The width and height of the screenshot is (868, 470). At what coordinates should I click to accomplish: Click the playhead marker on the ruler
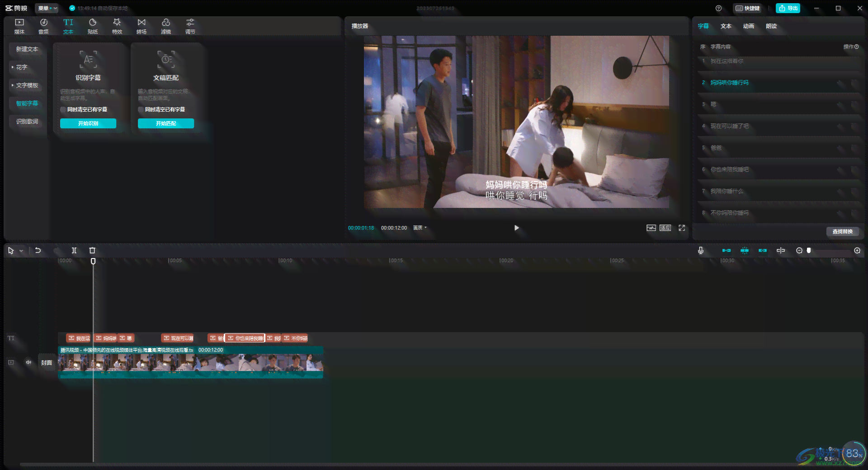click(x=93, y=261)
